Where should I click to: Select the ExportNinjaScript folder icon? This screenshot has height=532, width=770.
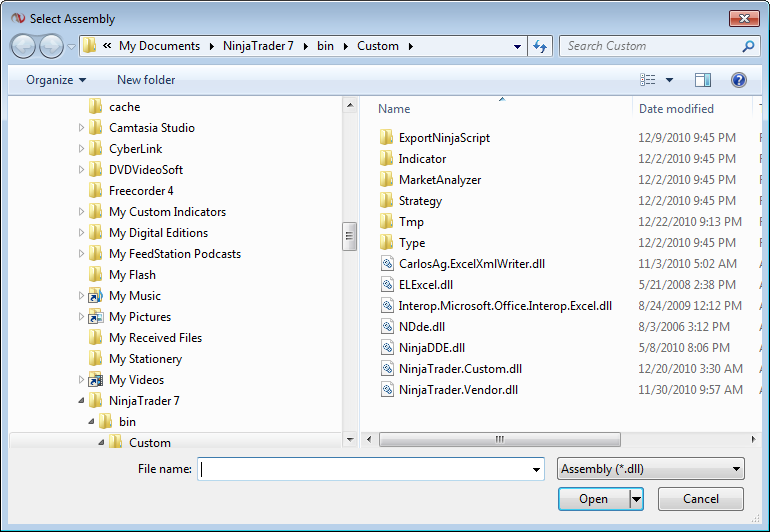point(388,138)
